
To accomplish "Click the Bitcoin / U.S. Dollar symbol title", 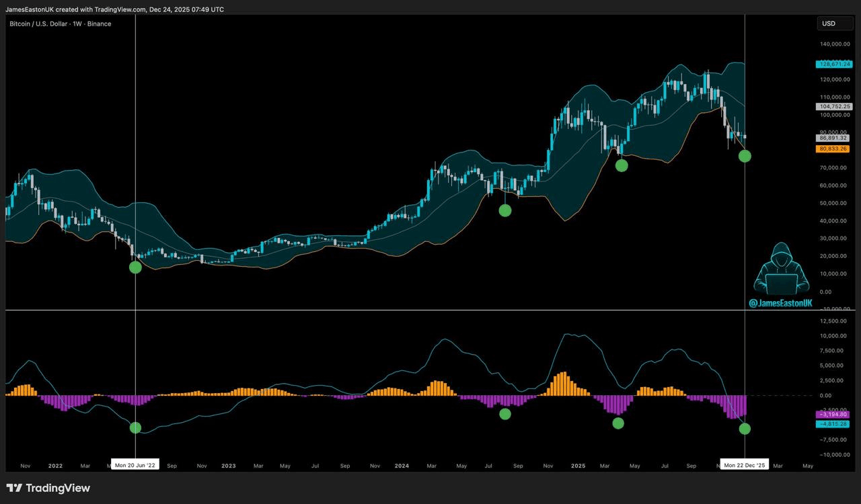I will click(61, 24).
